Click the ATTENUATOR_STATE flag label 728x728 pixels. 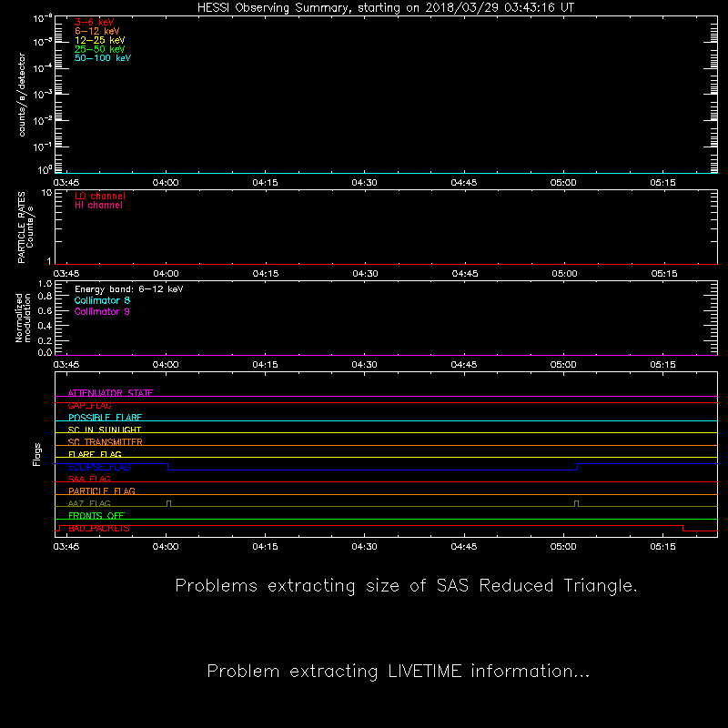click(x=110, y=393)
